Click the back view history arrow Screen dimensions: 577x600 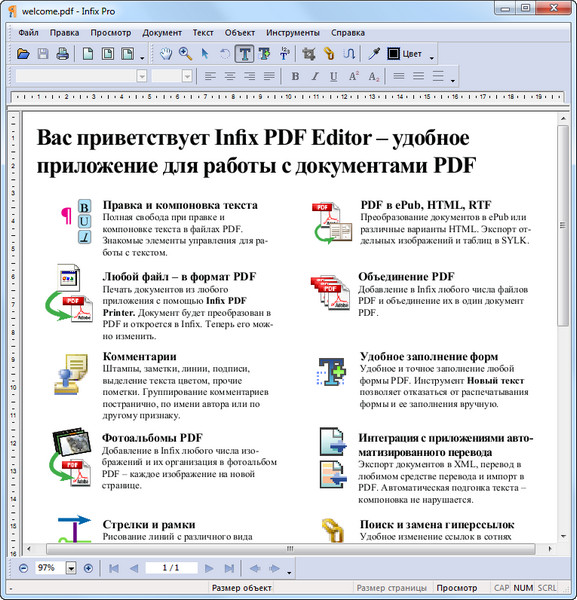pos(254,568)
